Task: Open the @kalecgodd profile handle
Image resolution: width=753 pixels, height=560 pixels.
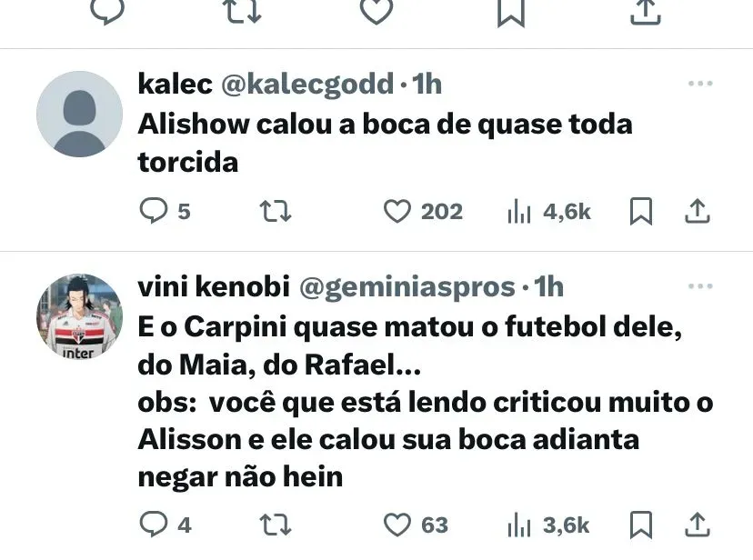Action: 307,84
